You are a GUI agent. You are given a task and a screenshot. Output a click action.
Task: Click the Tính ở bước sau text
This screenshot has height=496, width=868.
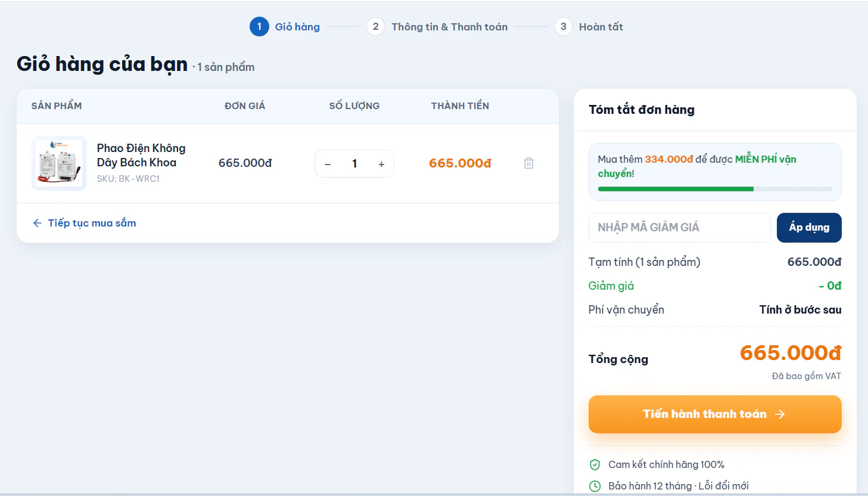click(x=800, y=310)
